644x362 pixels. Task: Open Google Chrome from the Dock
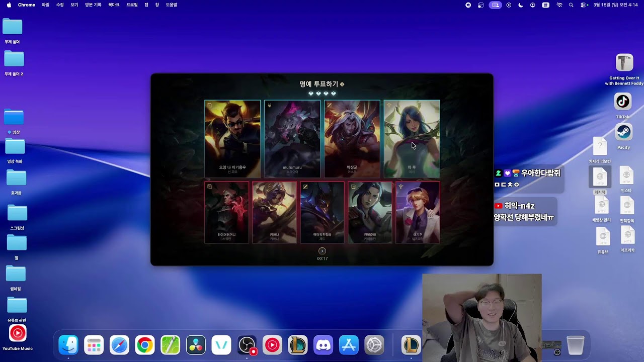pos(145,345)
